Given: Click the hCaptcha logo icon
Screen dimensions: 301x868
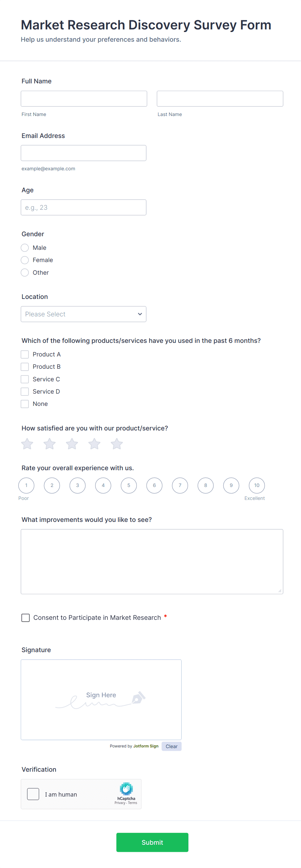Looking at the screenshot, I should point(126,789).
